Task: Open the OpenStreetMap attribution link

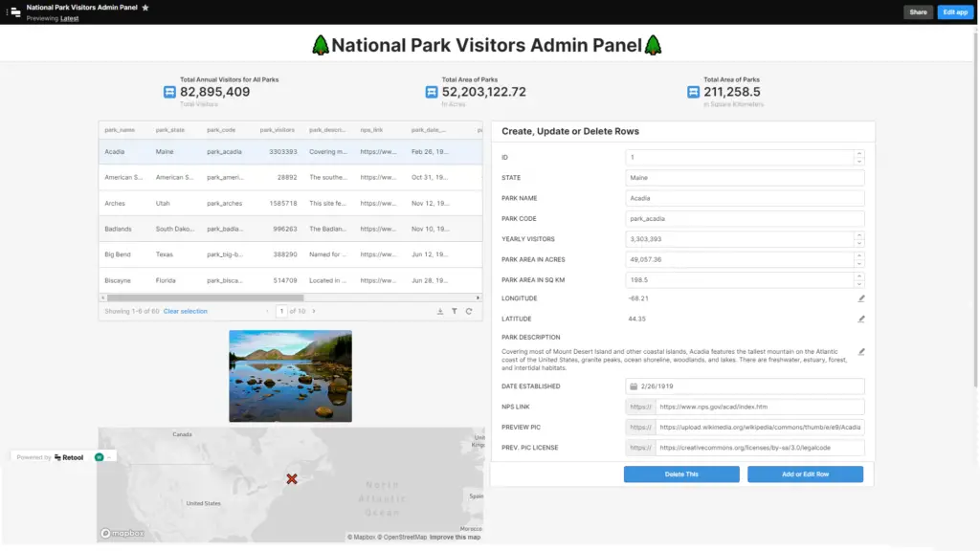Action: point(403,538)
